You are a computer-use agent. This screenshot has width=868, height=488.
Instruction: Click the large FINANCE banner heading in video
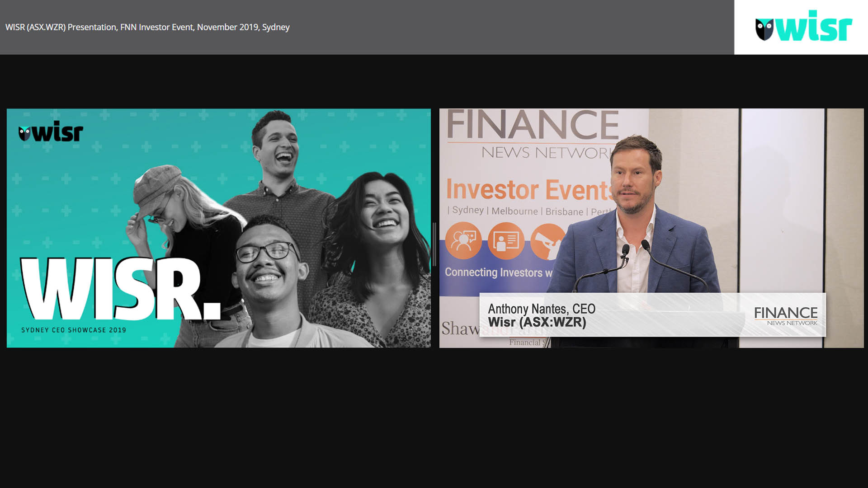533,125
